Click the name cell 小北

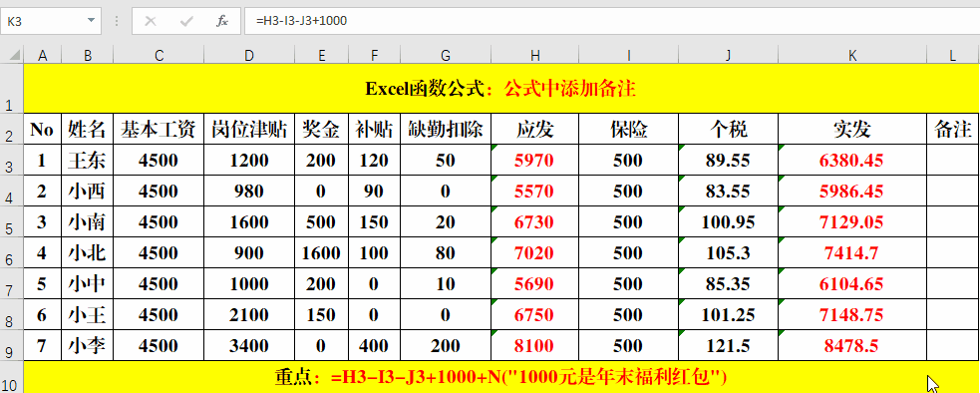[88, 252]
